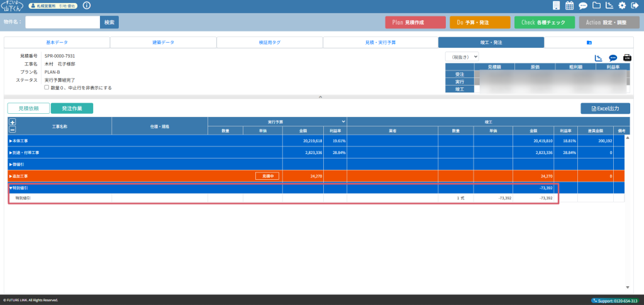This screenshot has width=644, height=305.
Task: Click the Excel出力 button
Action: (x=604, y=108)
